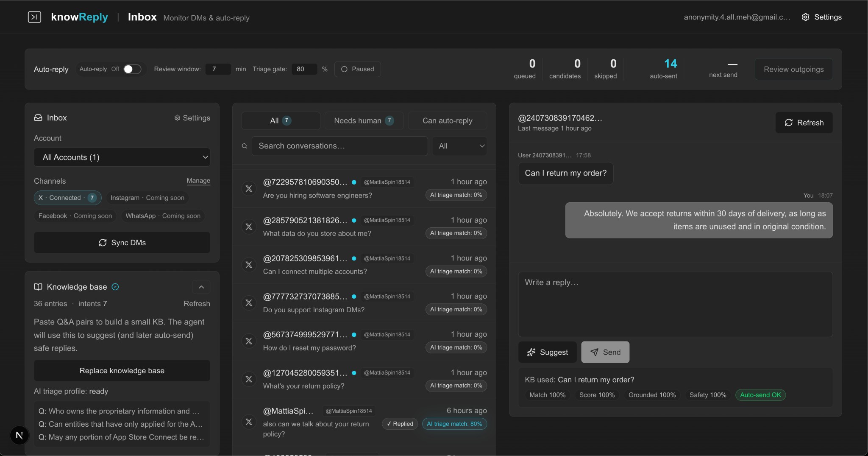Click the Review window minutes field

[x=218, y=69]
